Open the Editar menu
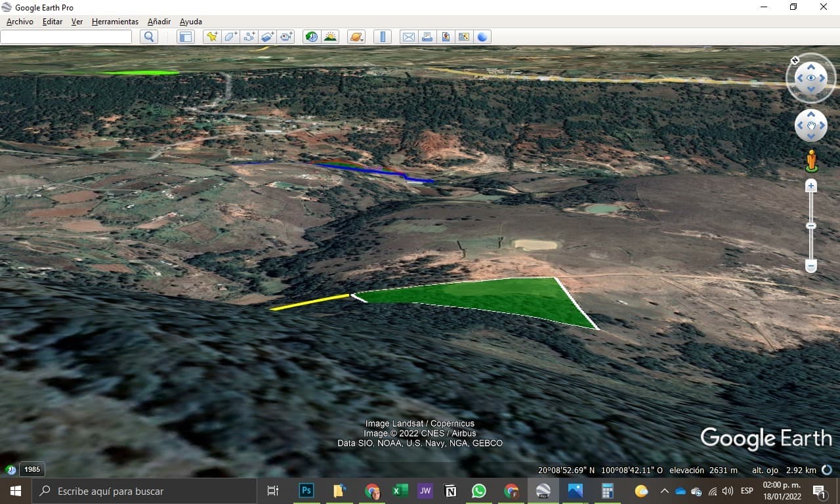 [52, 22]
